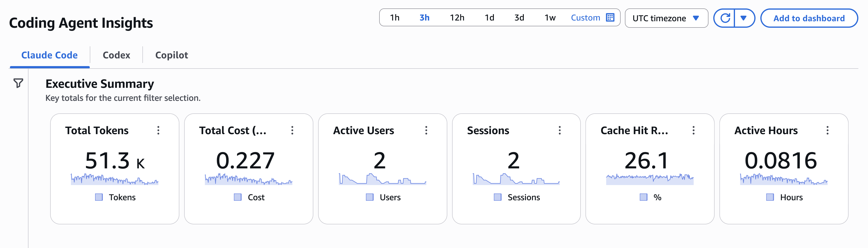Open Sessions widget actions menu
Viewport: 868px width, 248px height.
tap(560, 131)
